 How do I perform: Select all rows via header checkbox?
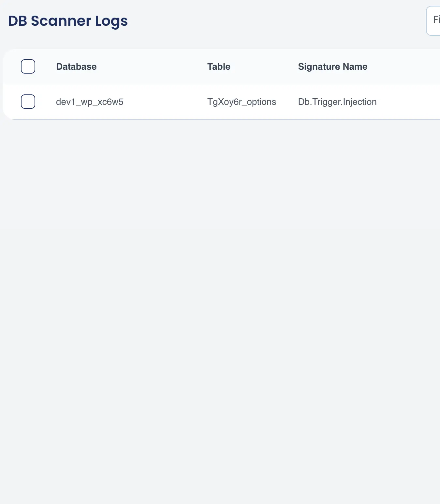click(28, 66)
